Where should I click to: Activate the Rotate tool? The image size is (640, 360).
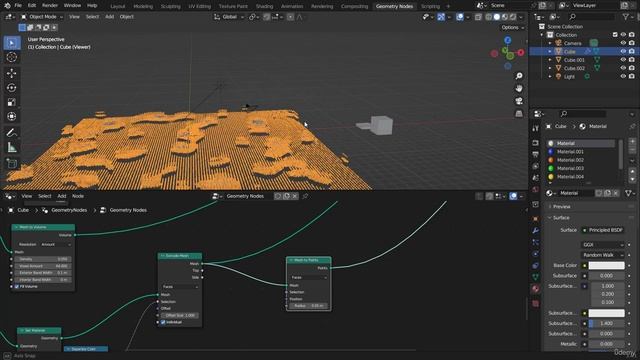pyautogui.click(x=11, y=88)
